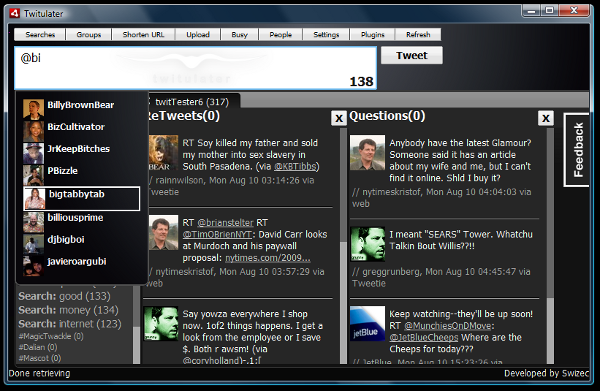
Task: Select djbigboi in the autocomplete dropdown
Action: [x=65, y=240]
